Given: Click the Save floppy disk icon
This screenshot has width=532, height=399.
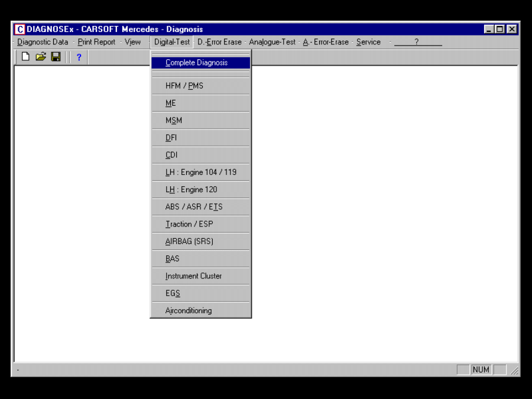Looking at the screenshot, I should 56,57.
